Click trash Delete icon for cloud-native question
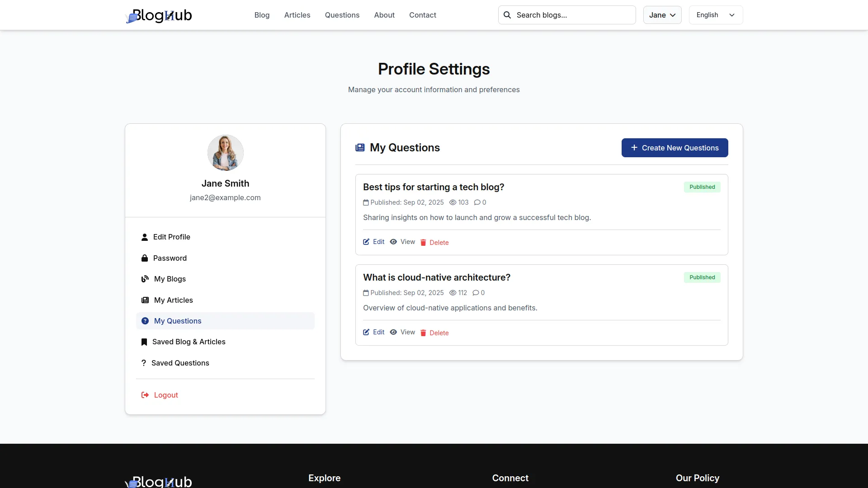 tap(423, 333)
